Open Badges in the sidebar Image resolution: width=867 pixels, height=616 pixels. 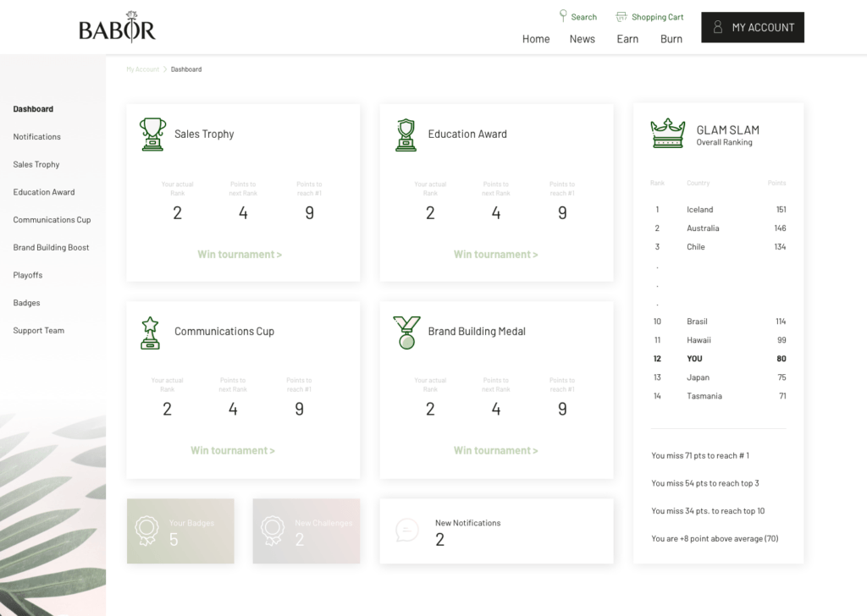tap(26, 303)
